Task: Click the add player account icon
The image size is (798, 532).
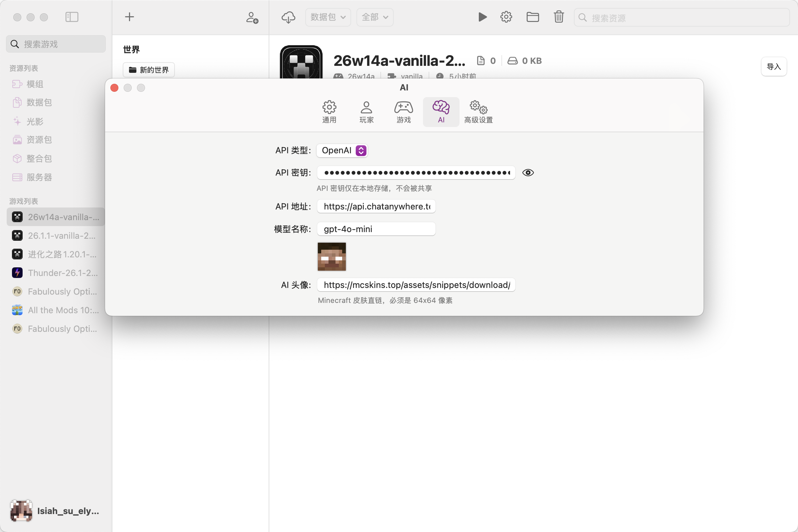Action: (x=252, y=18)
